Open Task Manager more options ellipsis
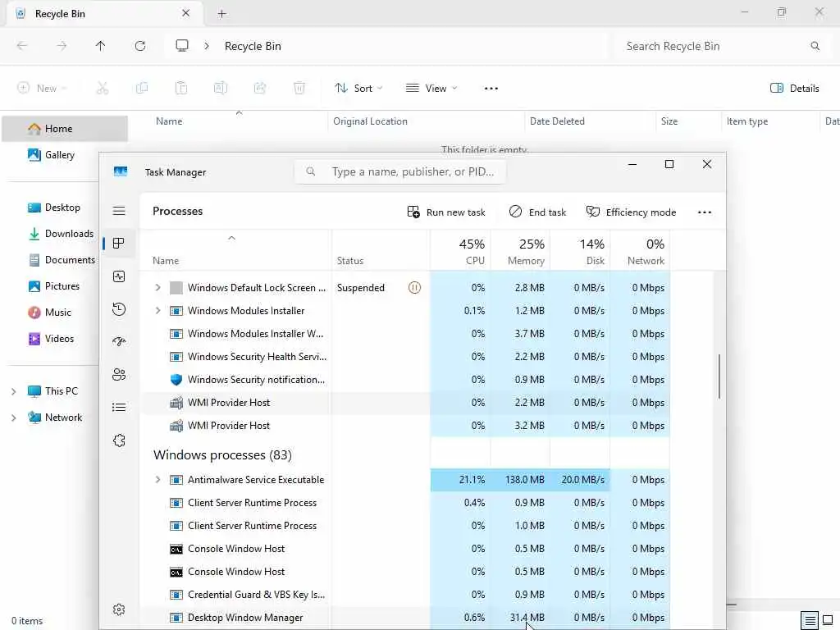840x630 pixels. pos(705,212)
